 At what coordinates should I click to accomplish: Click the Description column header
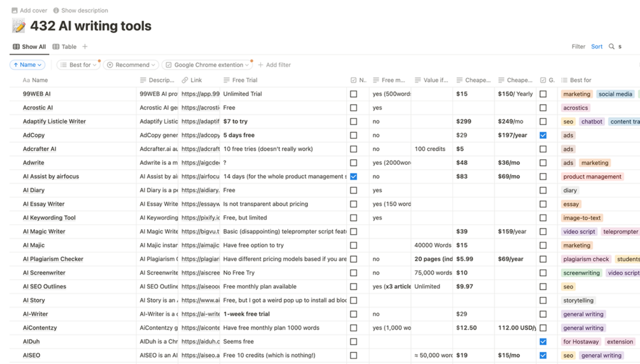point(157,80)
